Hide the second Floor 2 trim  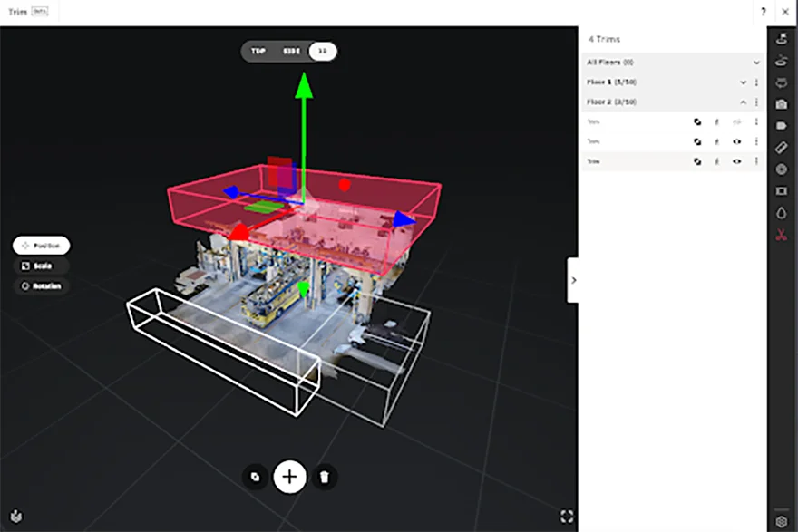(736, 141)
